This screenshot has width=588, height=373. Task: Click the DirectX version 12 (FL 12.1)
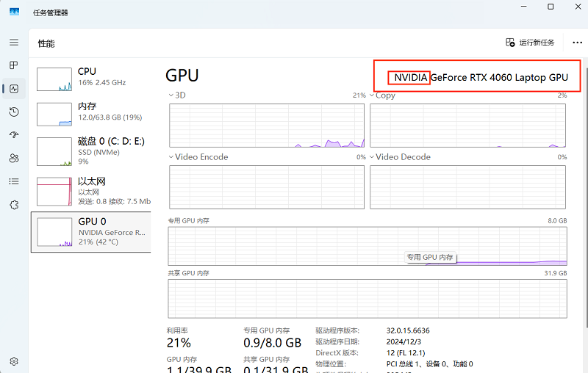pos(406,352)
